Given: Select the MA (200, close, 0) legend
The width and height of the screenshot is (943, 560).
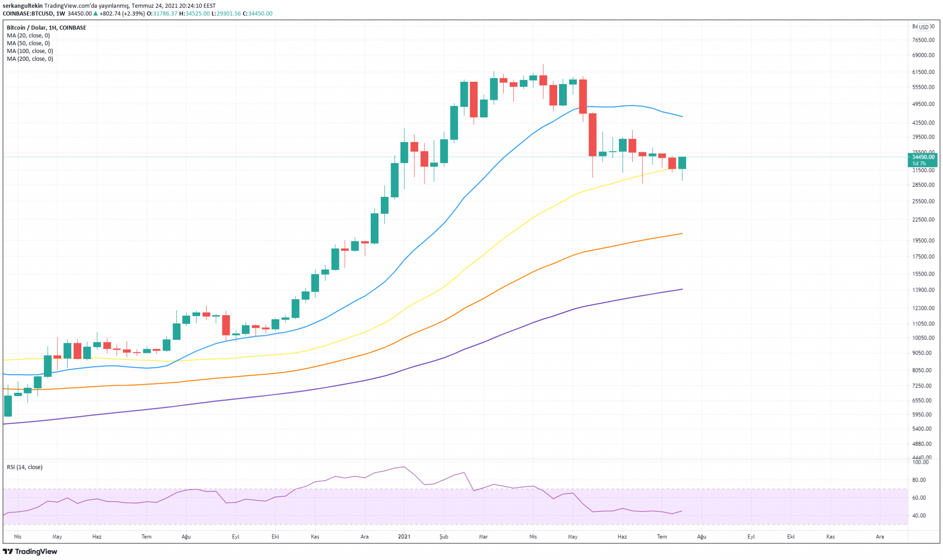Looking at the screenshot, I should (29, 59).
